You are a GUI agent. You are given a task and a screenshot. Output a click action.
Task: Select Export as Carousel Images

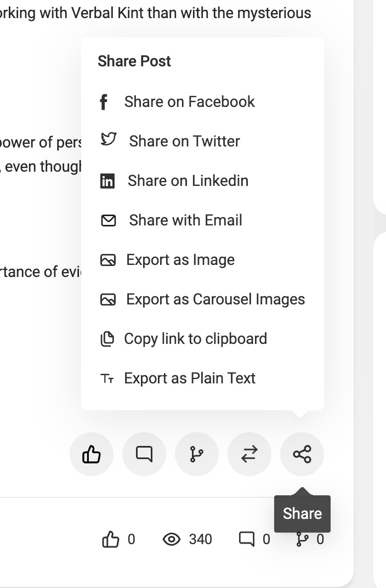(x=215, y=299)
